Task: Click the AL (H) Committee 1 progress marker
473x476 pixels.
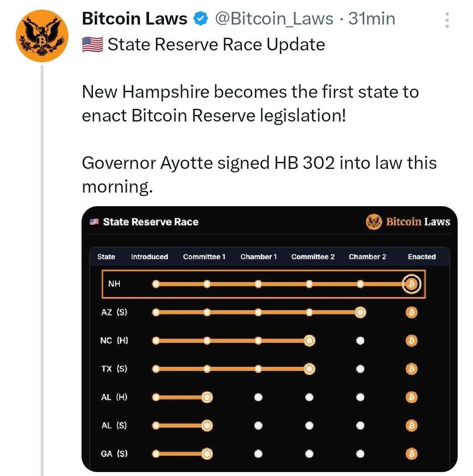Action: click(207, 397)
